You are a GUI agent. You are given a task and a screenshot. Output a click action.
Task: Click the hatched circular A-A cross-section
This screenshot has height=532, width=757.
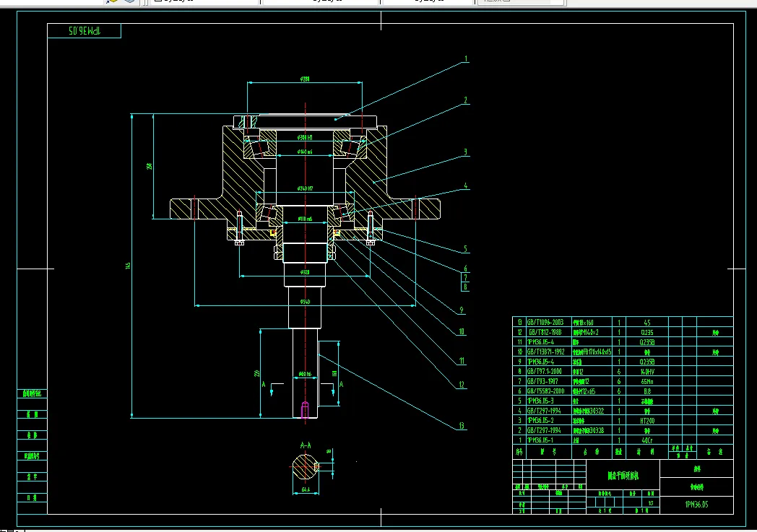pyautogui.click(x=305, y=466)
